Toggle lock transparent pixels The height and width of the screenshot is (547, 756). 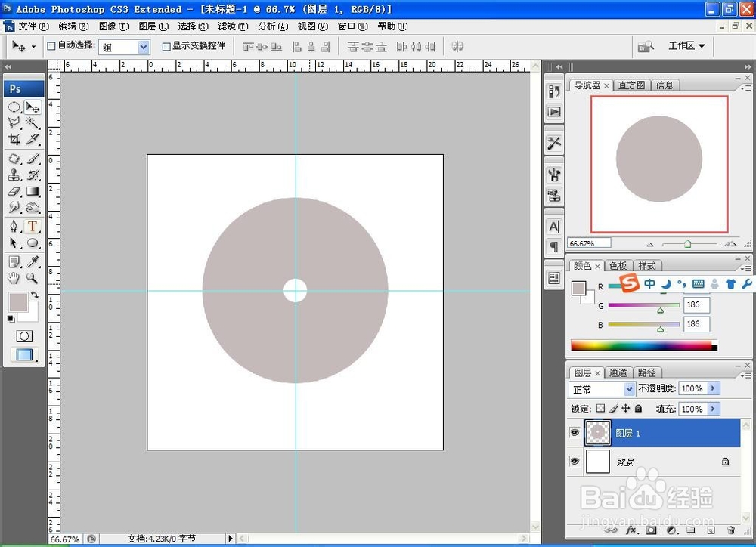coord(600,409)
